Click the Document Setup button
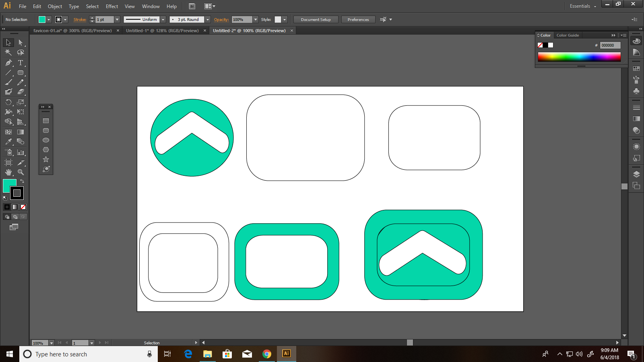Image resolution: width=644 pixels, height=362 pixels. (316, 19)
